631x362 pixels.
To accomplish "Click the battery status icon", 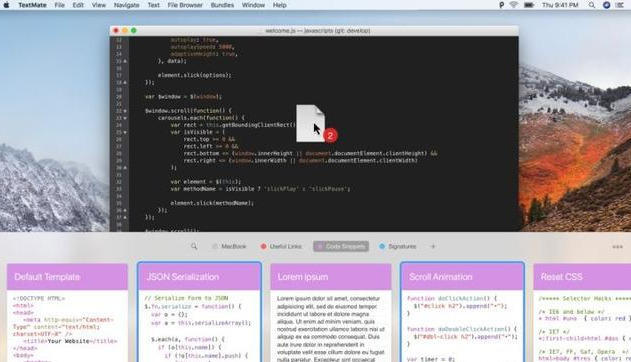I will 529,5.
